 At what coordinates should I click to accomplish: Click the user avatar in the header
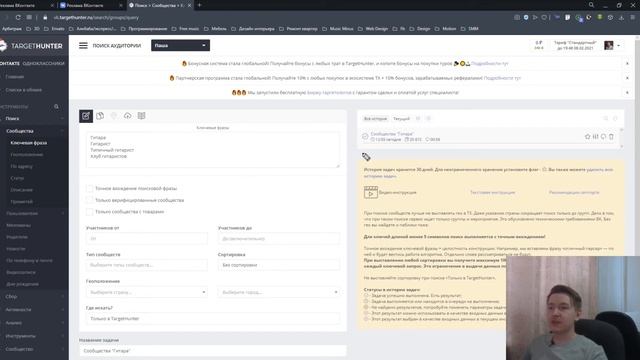pos(609,45)
